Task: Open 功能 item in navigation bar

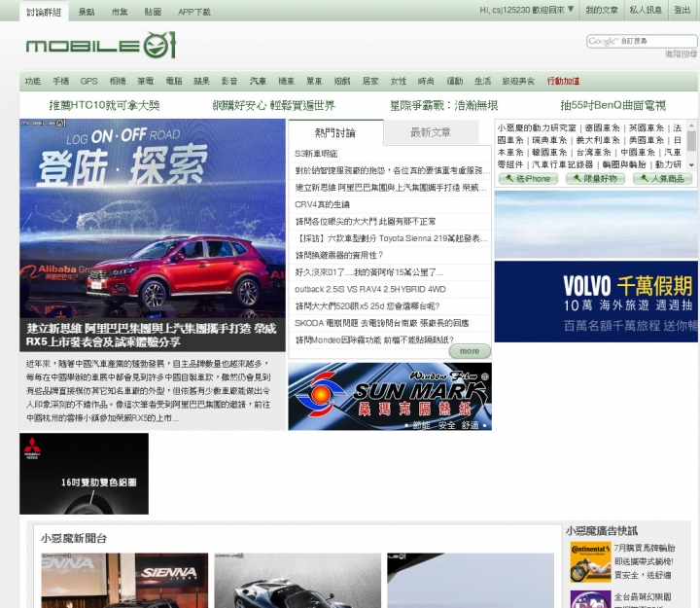Action: pos(33,82)
